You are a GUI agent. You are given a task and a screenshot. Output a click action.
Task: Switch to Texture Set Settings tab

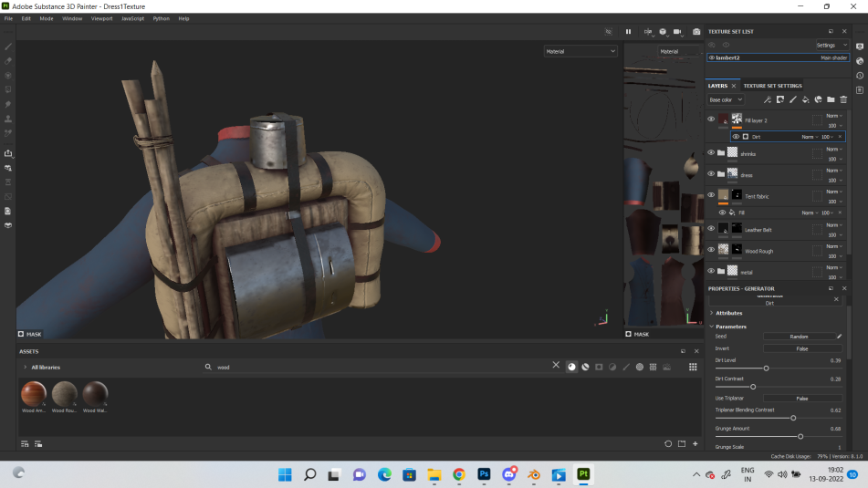pos(772,86)
